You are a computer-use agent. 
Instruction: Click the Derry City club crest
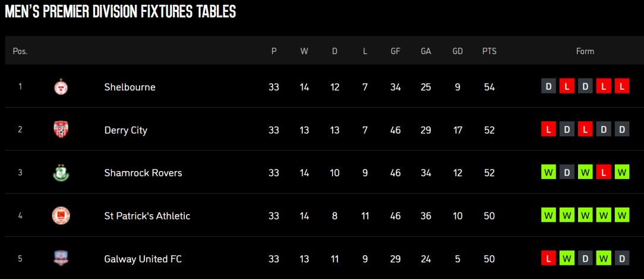tap(61, 130)
